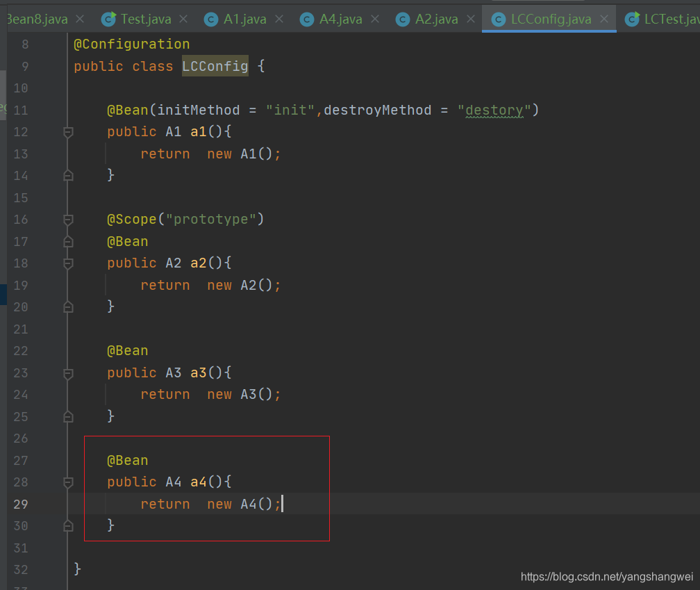The width and height of the screenshot is (700, 590).
Task: Click gutter line number 19
Action: point(21,286)
